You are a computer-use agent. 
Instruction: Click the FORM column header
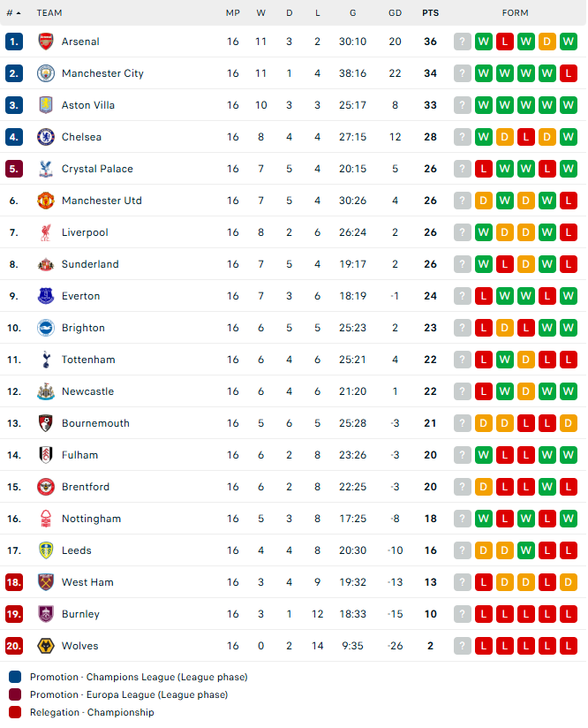515,13
